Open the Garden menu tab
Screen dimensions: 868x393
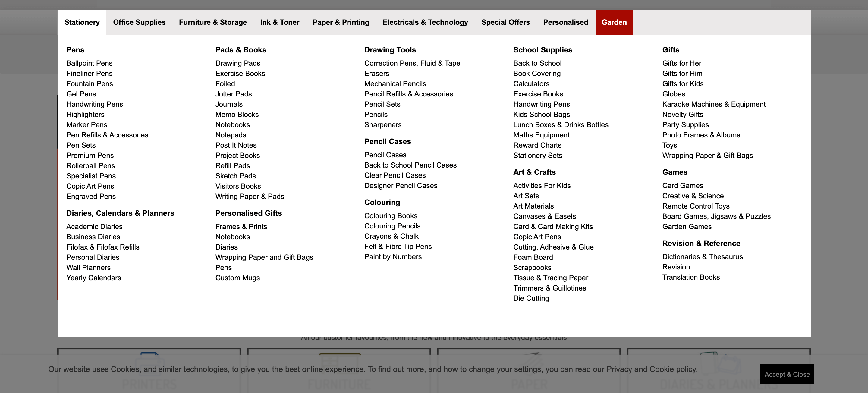614,22
